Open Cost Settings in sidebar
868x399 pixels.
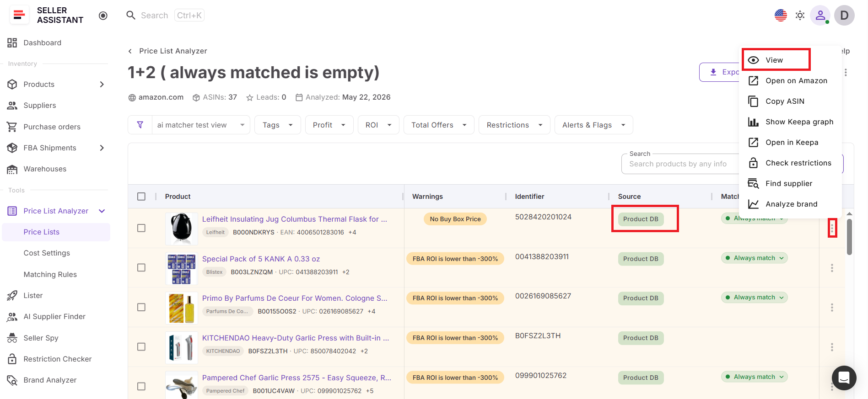coord(47,253)
